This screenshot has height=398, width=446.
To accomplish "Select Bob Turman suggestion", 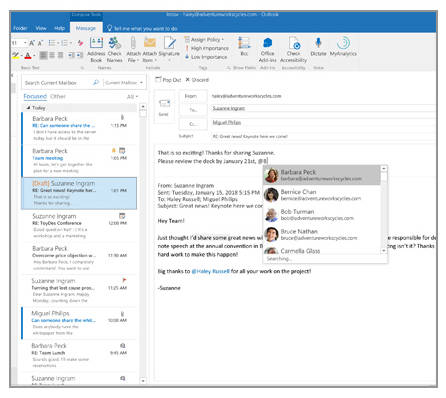I will click(x=322, y=215).
